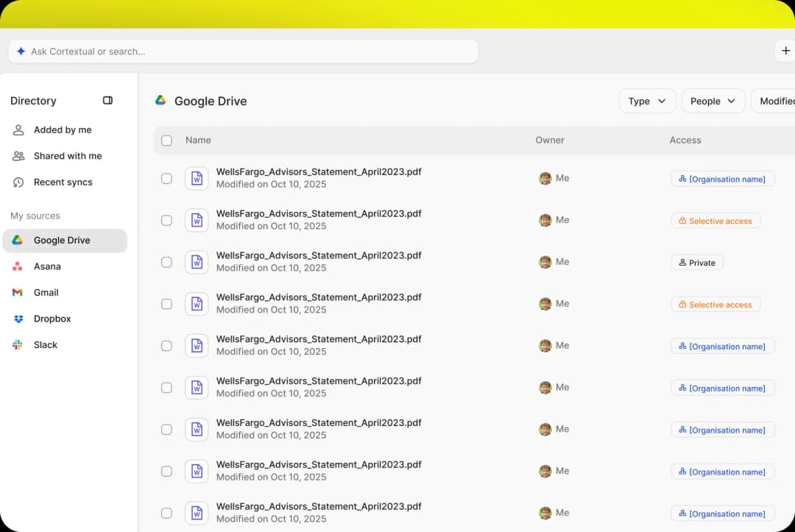Open Dropbox source via its box icon
Screen dimensions: 795x532
(x=18, y=319)
